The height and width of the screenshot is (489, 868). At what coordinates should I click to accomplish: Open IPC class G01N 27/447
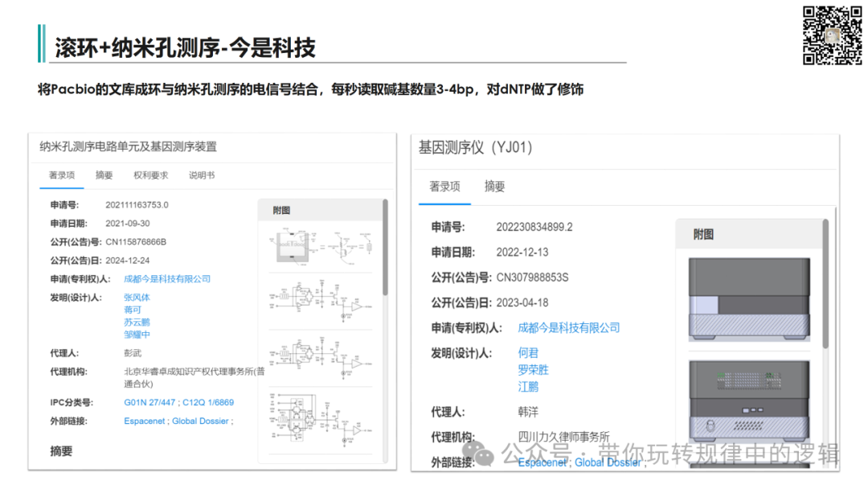coord(149,403)
